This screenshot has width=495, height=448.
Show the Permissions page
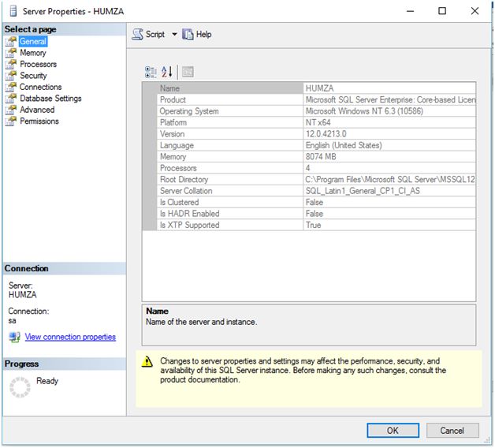[x=39, y=121]
